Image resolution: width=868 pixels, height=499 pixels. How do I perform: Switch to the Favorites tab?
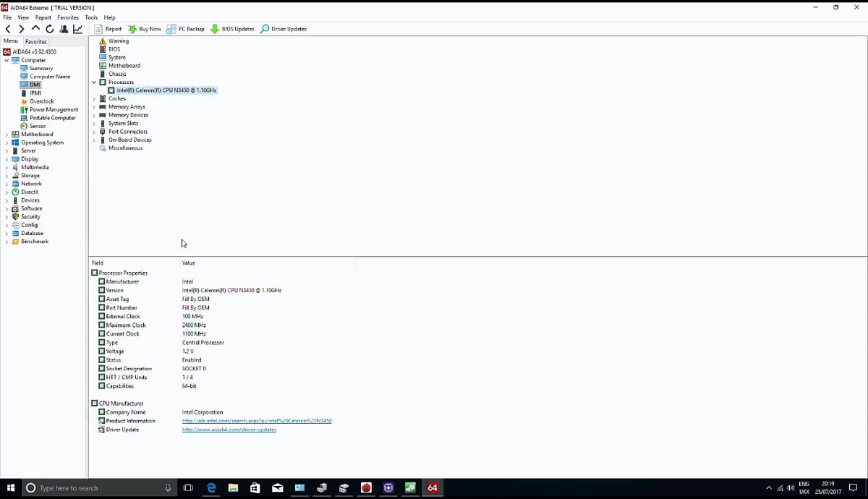[36, 41]
